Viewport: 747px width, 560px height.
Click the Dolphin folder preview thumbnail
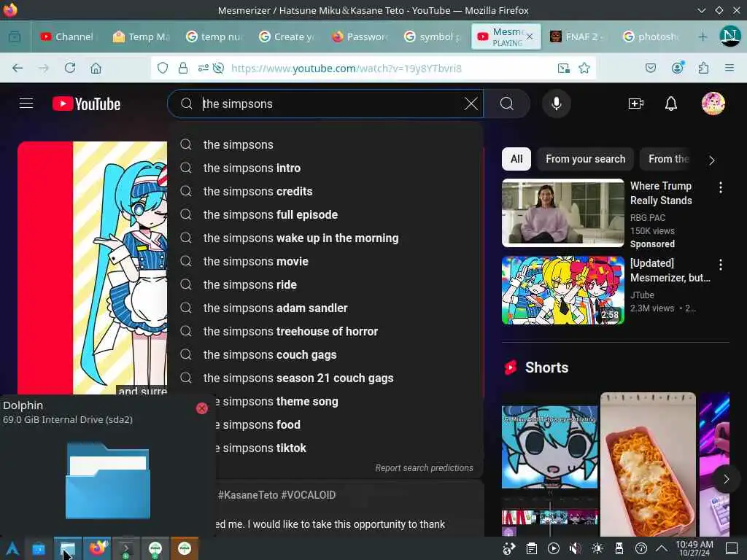click(108, 481)
